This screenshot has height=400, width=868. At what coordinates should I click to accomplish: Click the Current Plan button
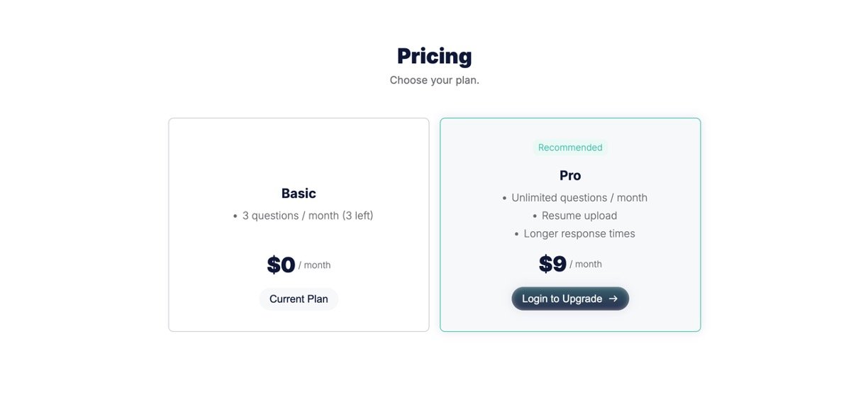299,299
